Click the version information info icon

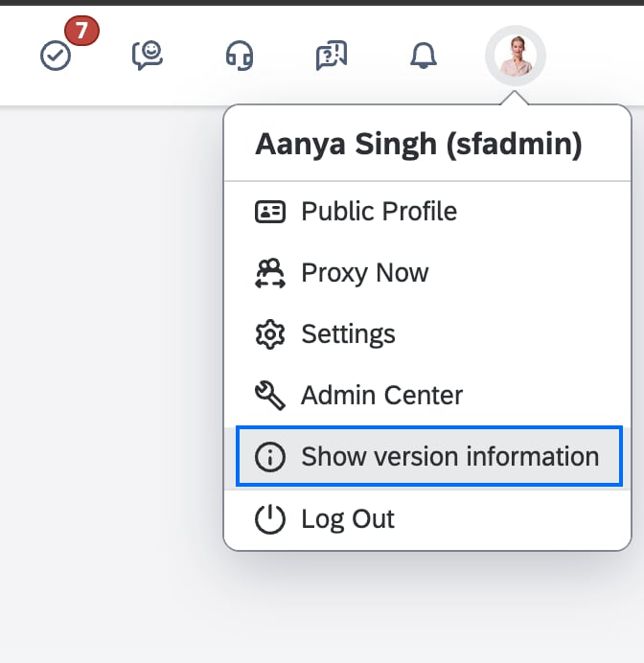click(270, 457)
